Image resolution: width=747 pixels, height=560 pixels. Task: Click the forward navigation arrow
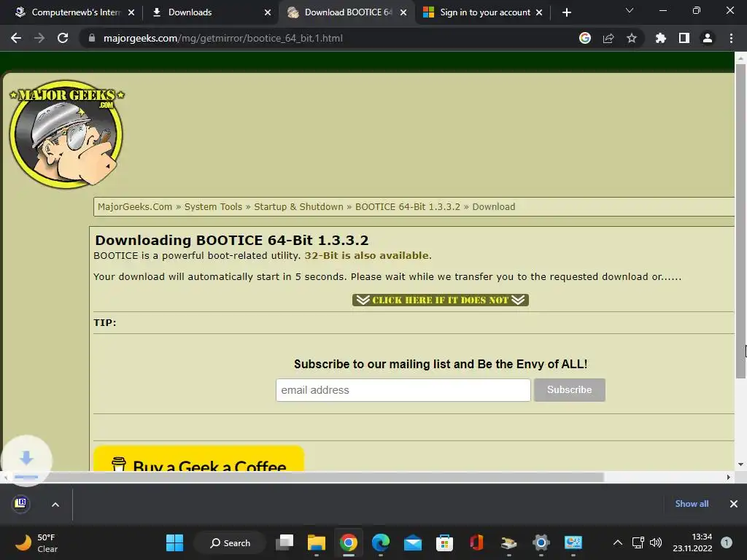click(39, 38)
